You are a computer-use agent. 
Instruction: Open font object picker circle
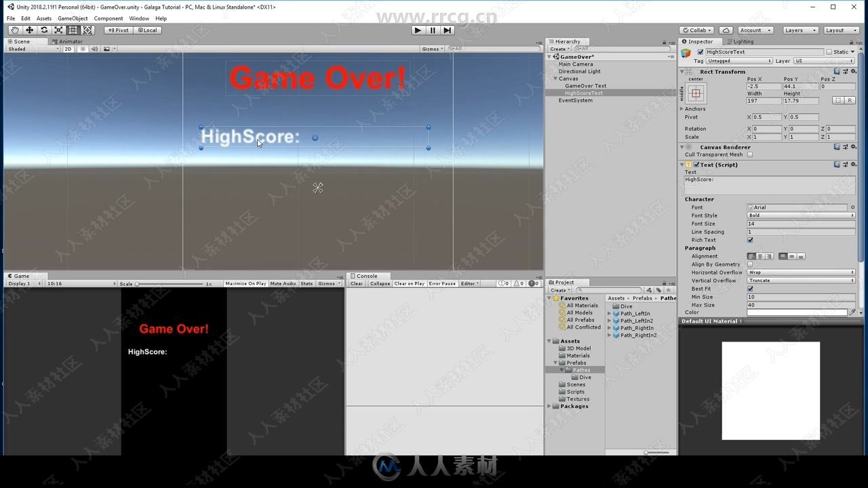pos(852,207)
